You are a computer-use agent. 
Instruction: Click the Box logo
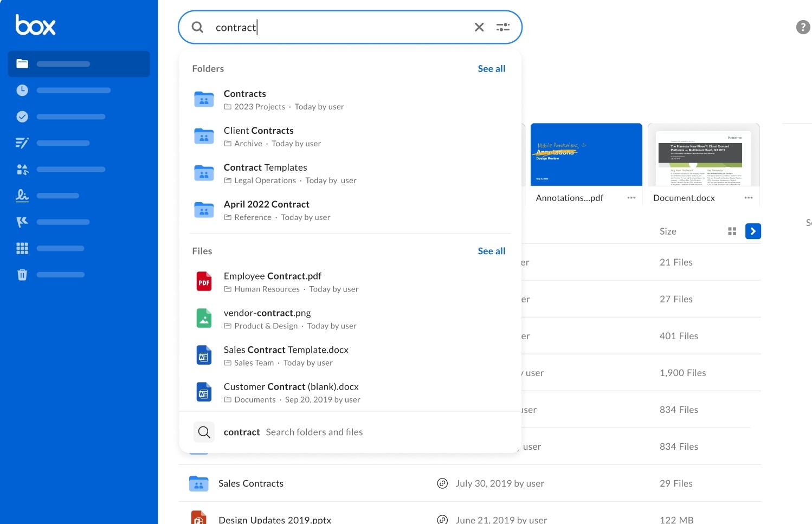pos(35,24)
